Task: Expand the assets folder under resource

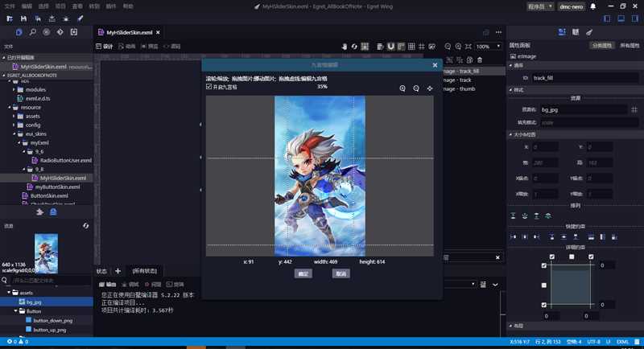Action: [14, 116]
